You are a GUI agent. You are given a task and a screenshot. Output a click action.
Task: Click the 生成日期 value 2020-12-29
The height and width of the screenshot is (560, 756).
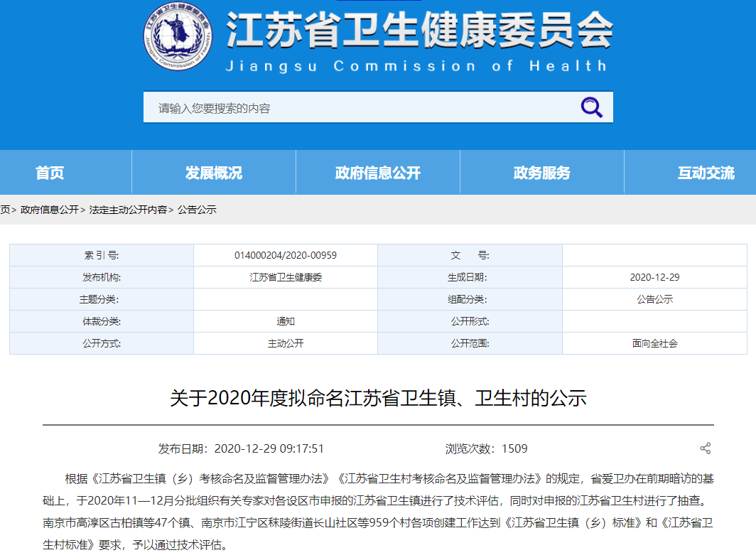(654, 278)
